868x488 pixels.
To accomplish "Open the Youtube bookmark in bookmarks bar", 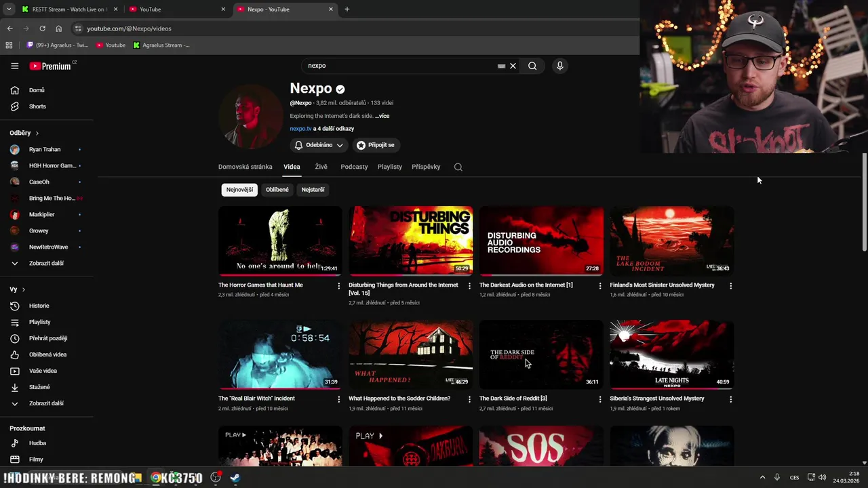I will pyautogui.click(x=111, y=45).
